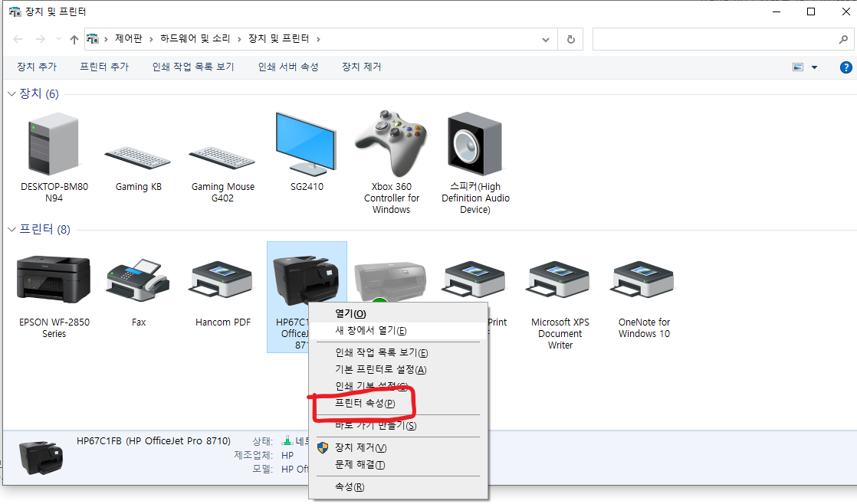Click the 제조업체 HP value in details
Screen dimensions: 857x504
(287, 456)
